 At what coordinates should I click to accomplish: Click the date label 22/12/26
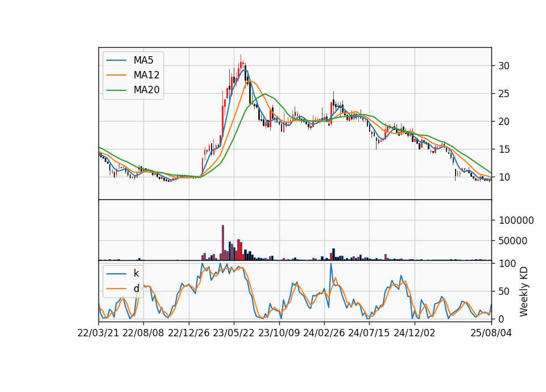tap(189, 333)
